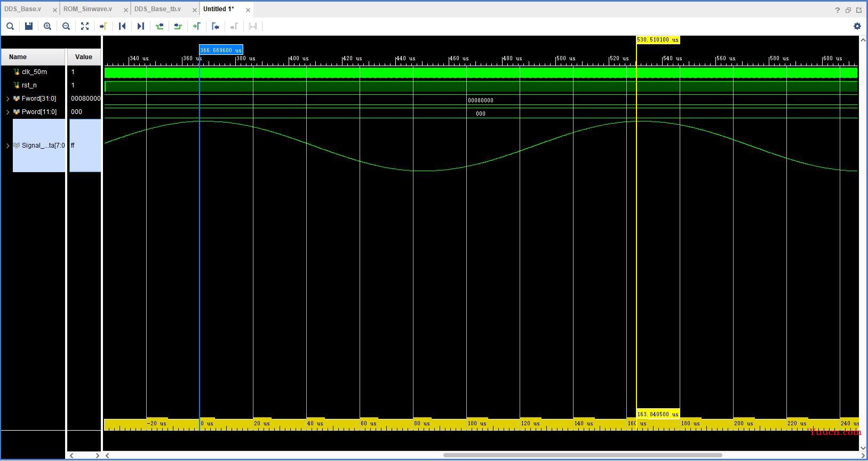Zoom in on the waveform

tap(47, 26)
